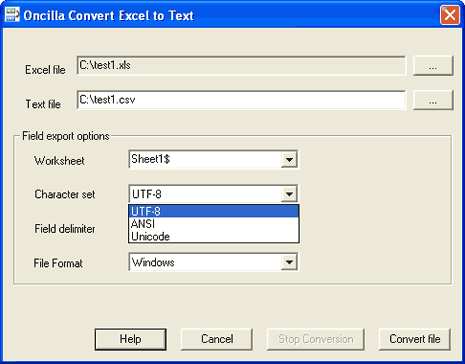Click the Convert file button
The height and width of the screenshot is (364, 465).
click(415, 339)
